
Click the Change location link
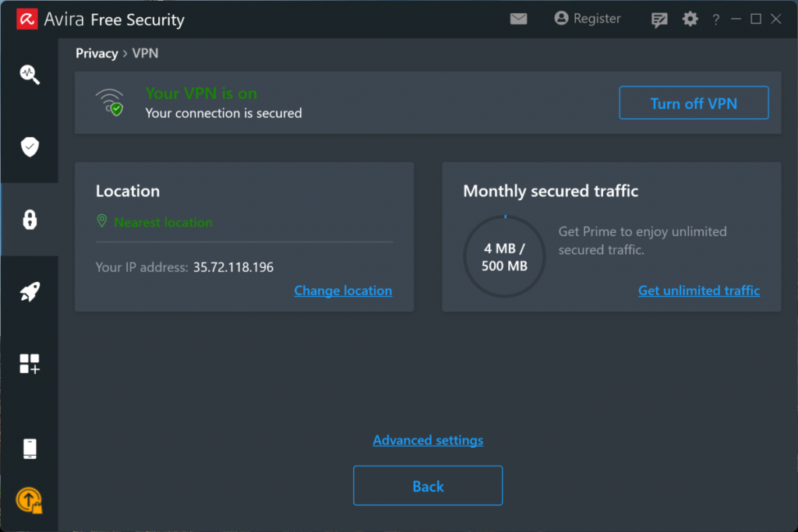pyautogui.click(x=343, y=291)
